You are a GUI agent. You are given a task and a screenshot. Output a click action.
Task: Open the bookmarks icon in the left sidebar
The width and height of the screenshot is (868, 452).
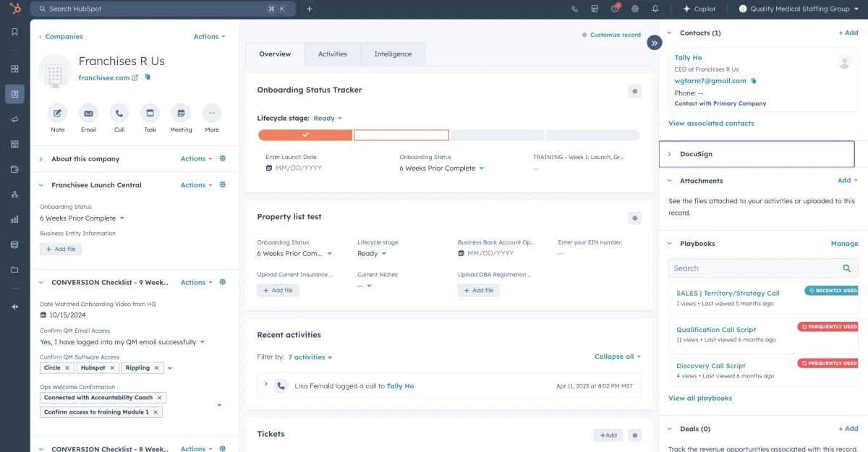click(x=14, y=32)
